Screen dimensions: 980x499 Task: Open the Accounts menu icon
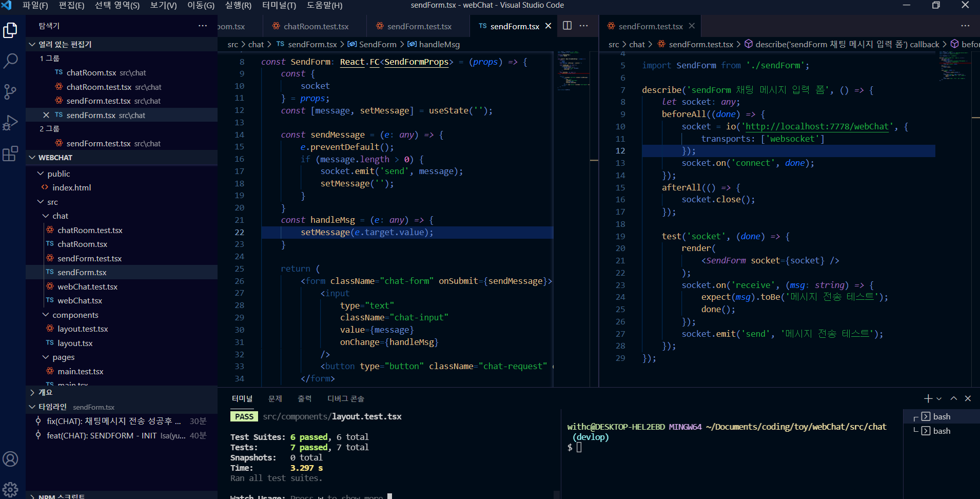(10, 459)
